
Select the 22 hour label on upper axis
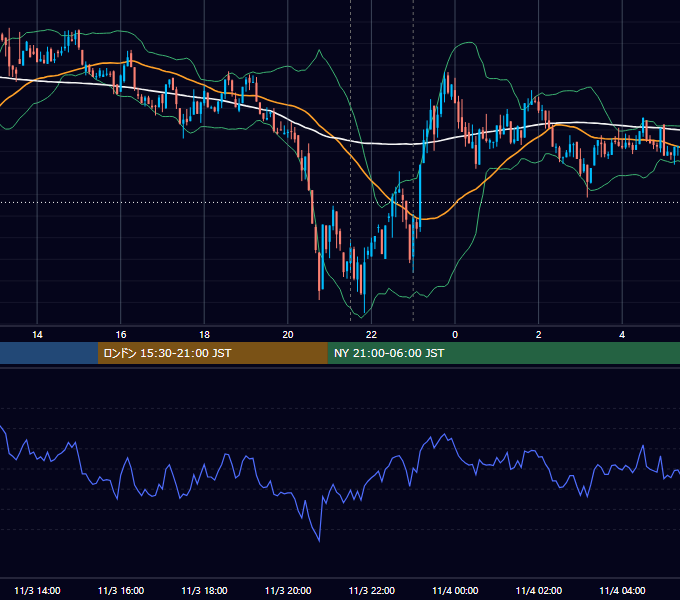371,335
